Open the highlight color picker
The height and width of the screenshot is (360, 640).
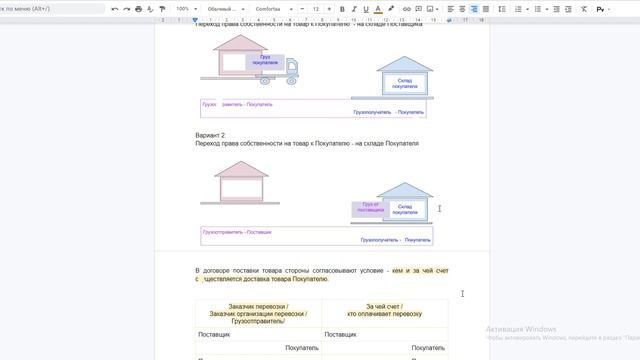pyautogui.click(x=391, y=9)
